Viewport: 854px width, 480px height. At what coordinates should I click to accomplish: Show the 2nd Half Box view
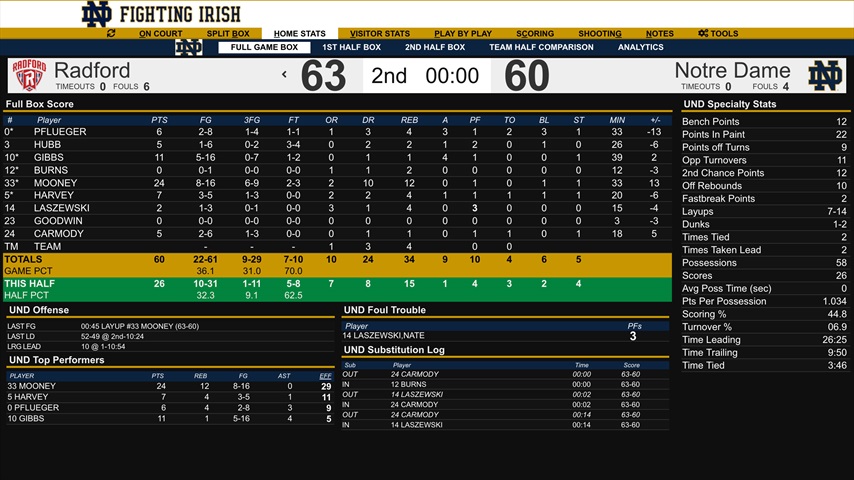pyautogui.click(x=435, y=47)
